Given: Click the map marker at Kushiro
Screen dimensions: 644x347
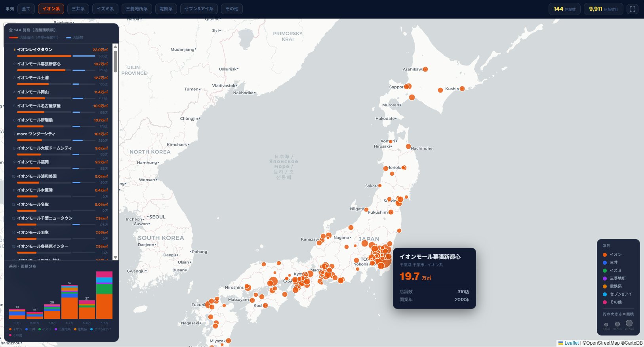Looking at the screenshot, I should coord(462,89).
